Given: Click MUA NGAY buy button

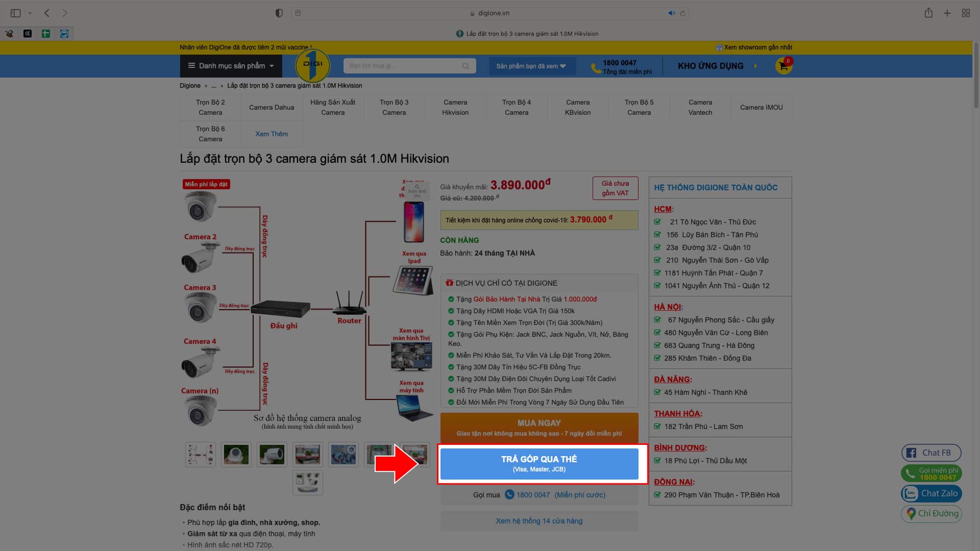Looking at the screenshot, I should pos(539,428).
